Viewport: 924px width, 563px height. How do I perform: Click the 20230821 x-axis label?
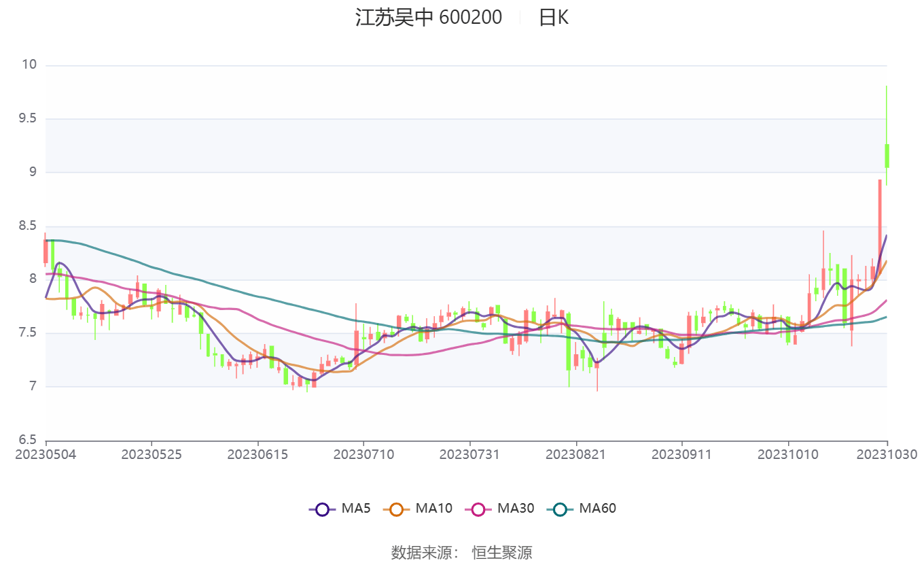(575, 454)
